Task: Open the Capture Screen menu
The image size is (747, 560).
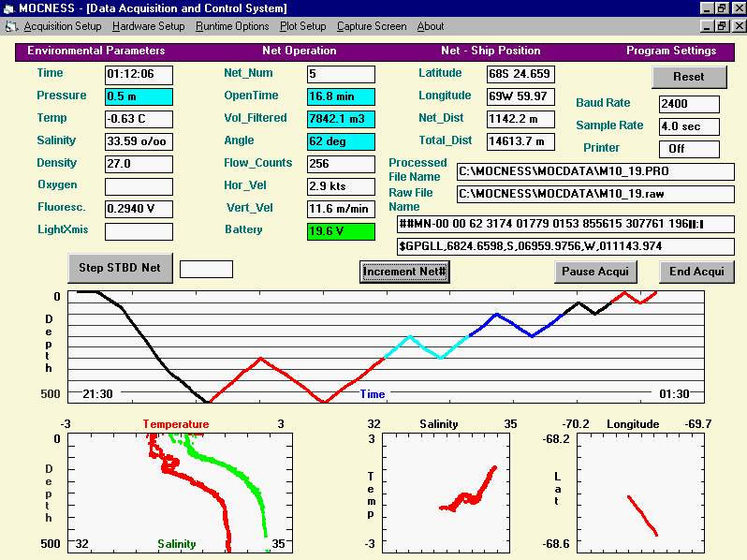Action: (x=372, y=27)
